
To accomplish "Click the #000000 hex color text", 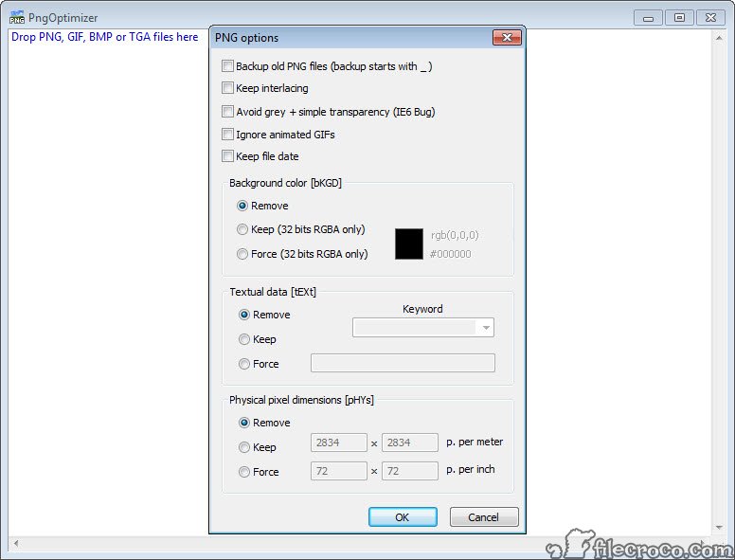I will click(x=451, y=254).
